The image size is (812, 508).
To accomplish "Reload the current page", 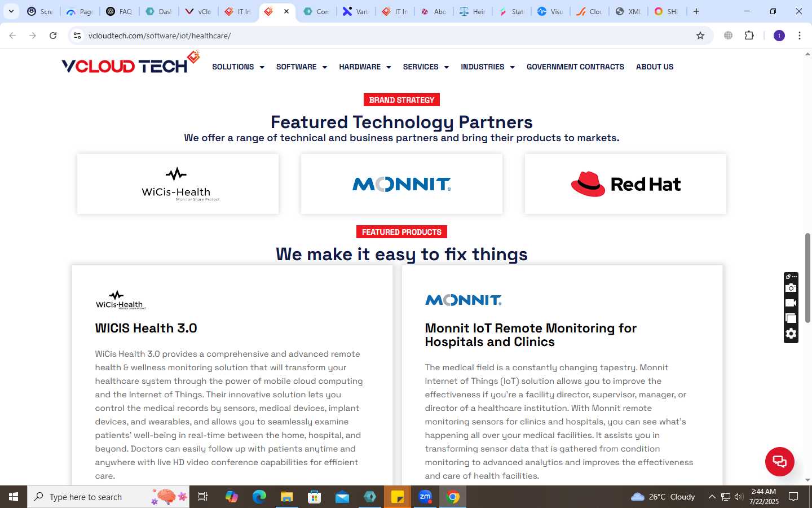I will (x=53, y=36).
